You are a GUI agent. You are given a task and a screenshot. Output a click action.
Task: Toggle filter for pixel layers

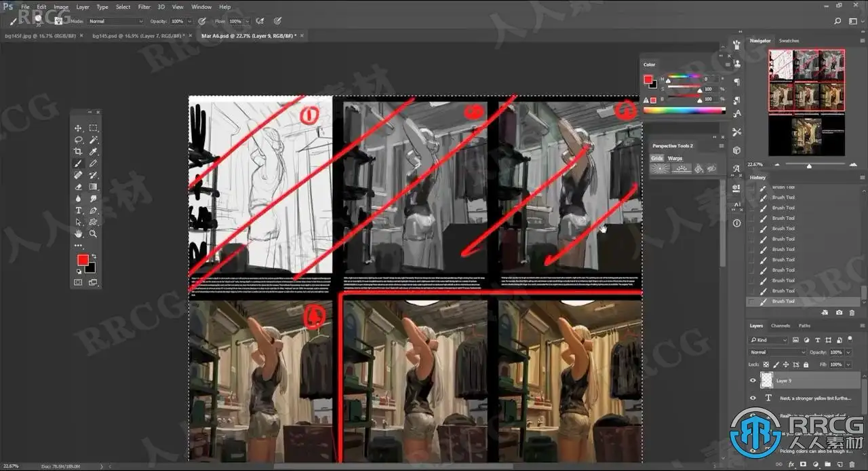point(796,340)
